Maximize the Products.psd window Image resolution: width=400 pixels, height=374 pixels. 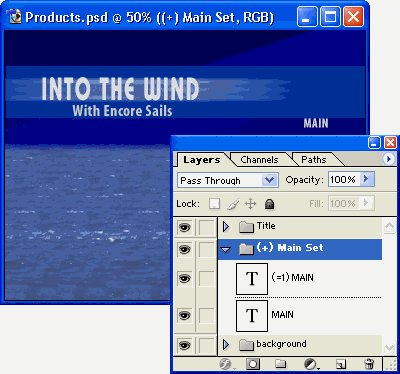tap(330, 17)
